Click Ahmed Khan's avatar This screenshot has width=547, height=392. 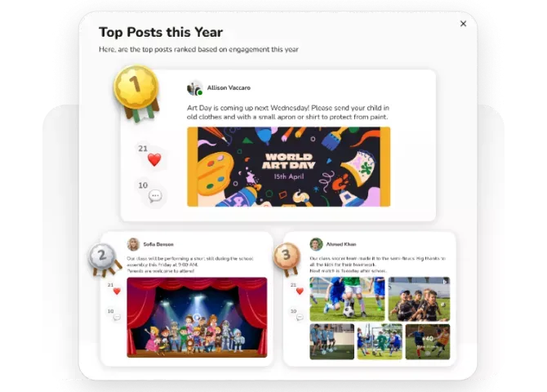316,244
